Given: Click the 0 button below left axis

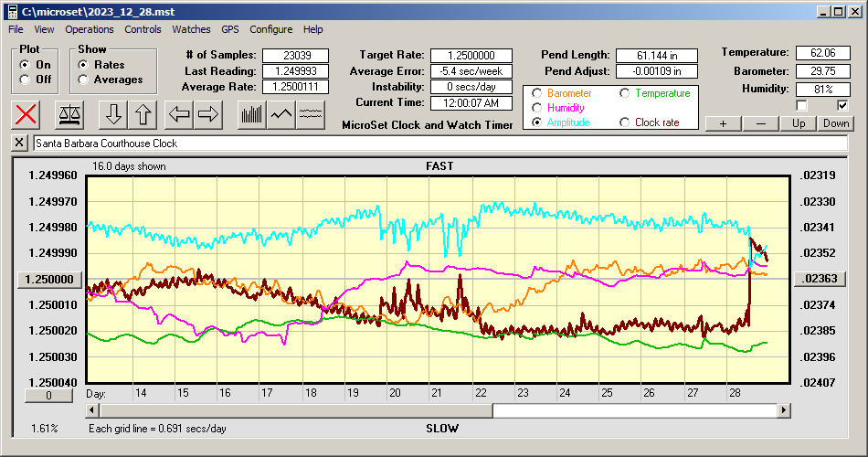Looking at the screenshot, I should [x=48, y=396].
